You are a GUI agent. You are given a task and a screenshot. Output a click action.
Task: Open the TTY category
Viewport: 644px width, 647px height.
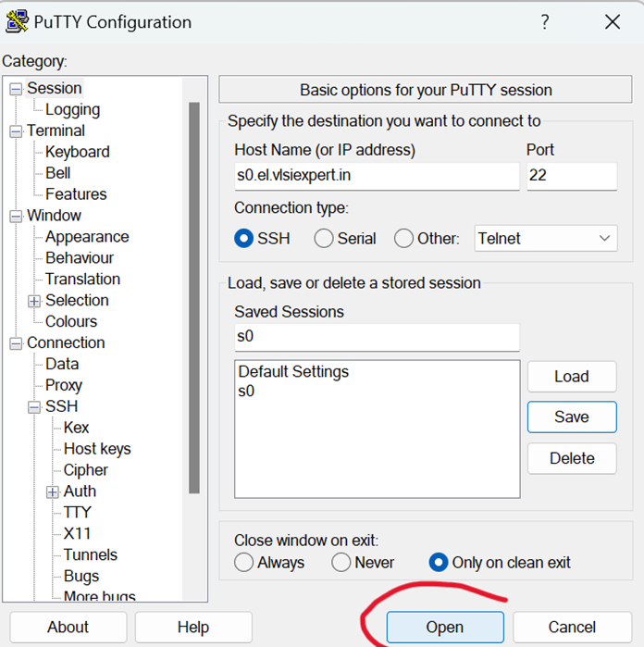coord(77,513)
